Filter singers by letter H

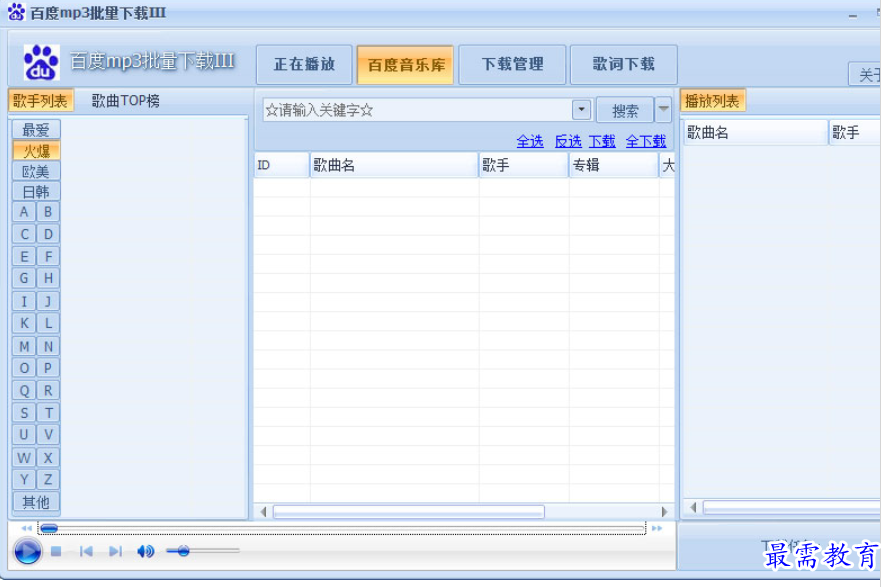coord(48,278)
